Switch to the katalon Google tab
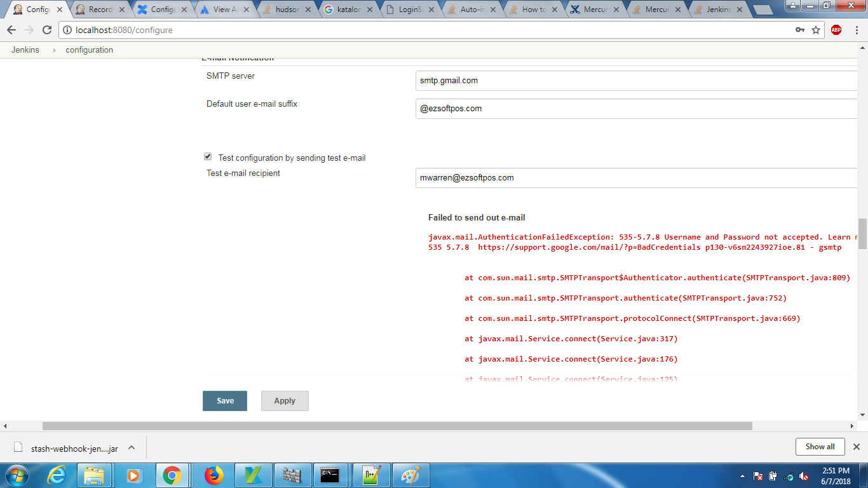Screen dimensions: 868x488 coord(349,10)
